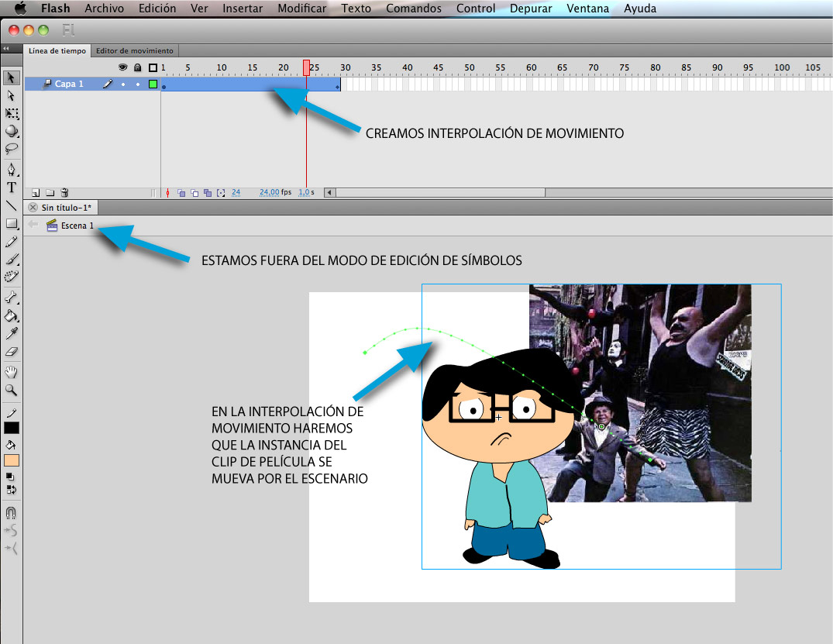
Task: Close the Sin título-1* document
Action: coord(33,207)
